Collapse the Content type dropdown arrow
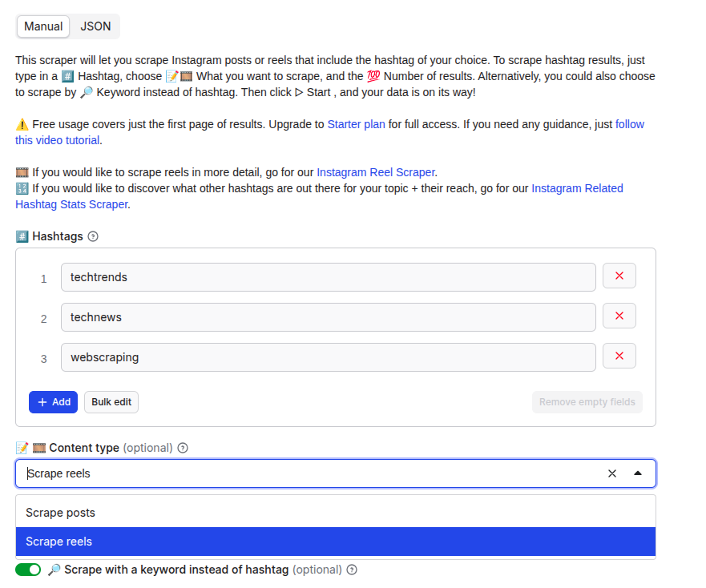The image size is (706, 588). (x=638, y=473)
